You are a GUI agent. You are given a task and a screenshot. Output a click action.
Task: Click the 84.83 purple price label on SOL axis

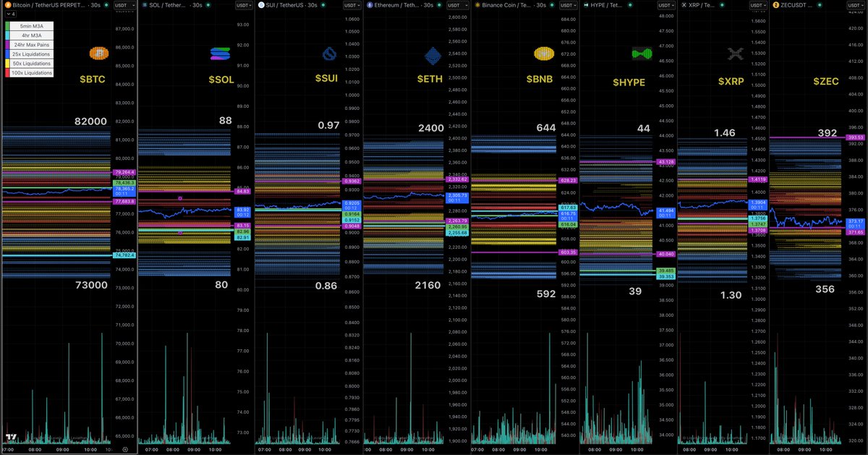(243, 192)
